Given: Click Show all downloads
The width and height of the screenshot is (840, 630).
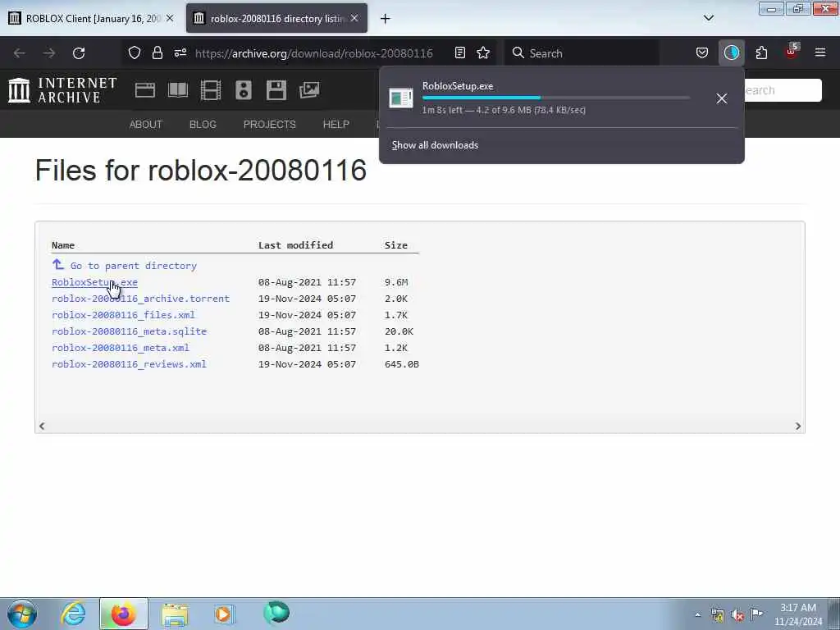Looking at the screenshot, I should click(435, 145).
